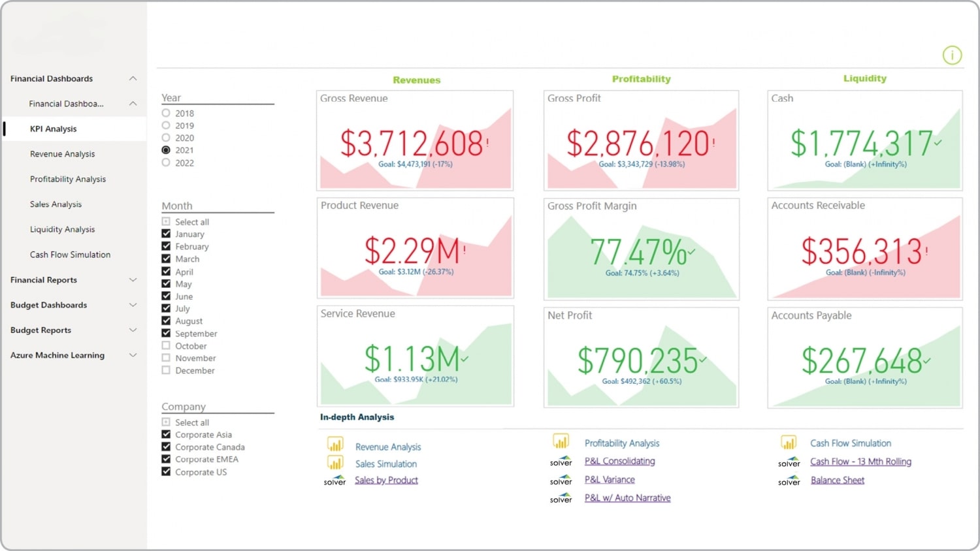
Task: Open P&L w/ Auto Narrative link
Action: click(627, 497)
